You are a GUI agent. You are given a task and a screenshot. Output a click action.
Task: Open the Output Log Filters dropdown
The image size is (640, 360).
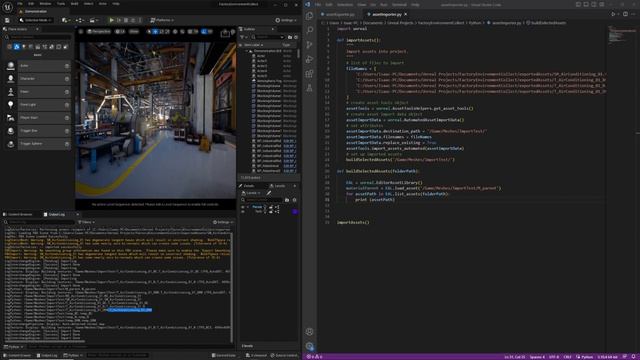tap(86, 222)
